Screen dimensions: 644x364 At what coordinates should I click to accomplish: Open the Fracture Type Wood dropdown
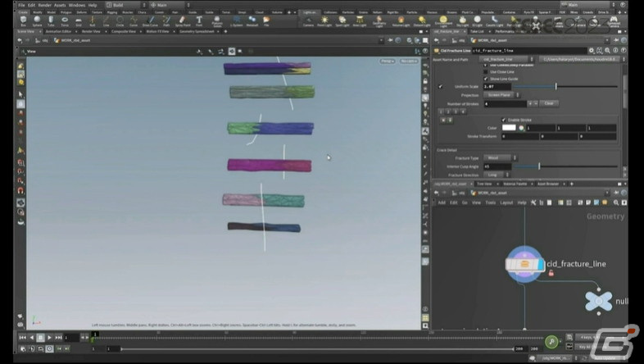coord(501,157)
